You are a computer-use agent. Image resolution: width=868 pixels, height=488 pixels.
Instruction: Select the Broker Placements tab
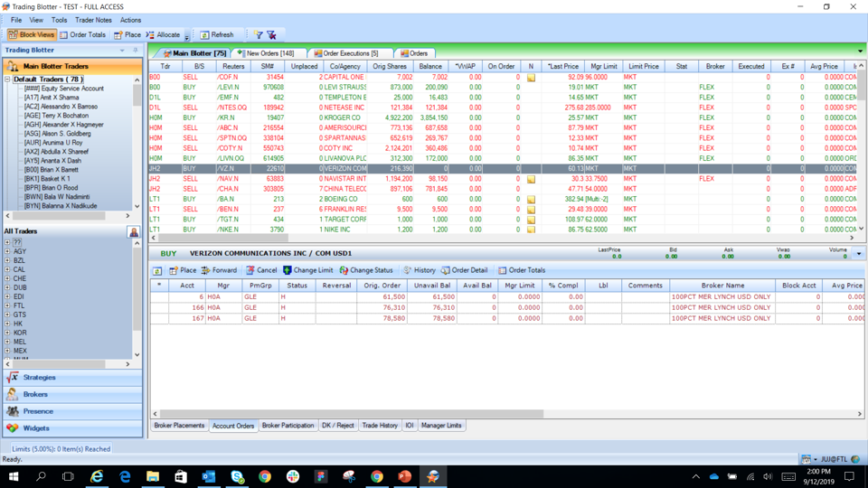coord(179,426)
